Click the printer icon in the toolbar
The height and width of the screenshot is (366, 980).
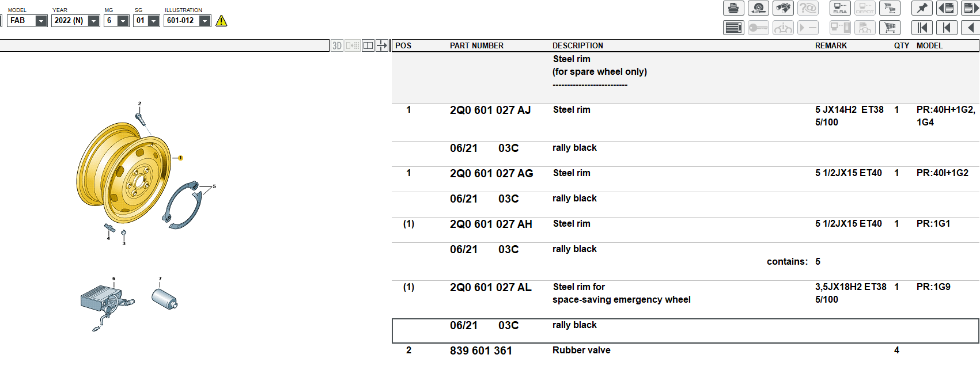pos(733,8)
